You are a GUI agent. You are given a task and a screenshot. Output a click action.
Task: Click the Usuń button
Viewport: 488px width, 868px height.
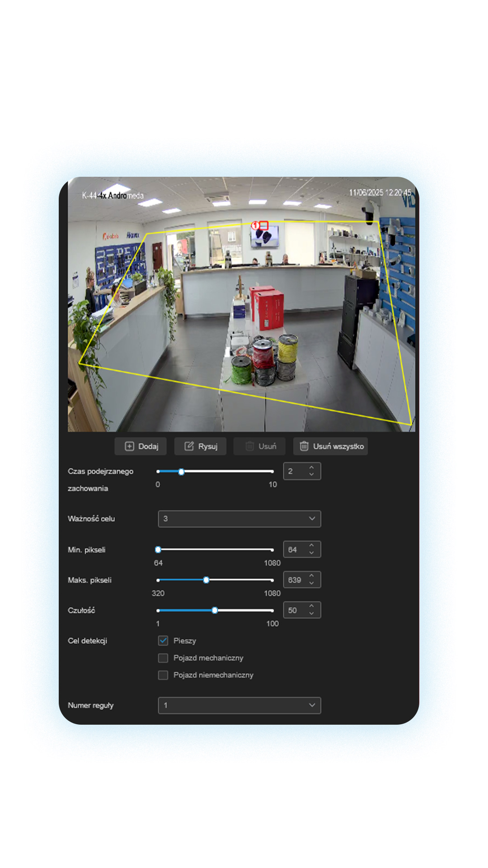point(260,446)
